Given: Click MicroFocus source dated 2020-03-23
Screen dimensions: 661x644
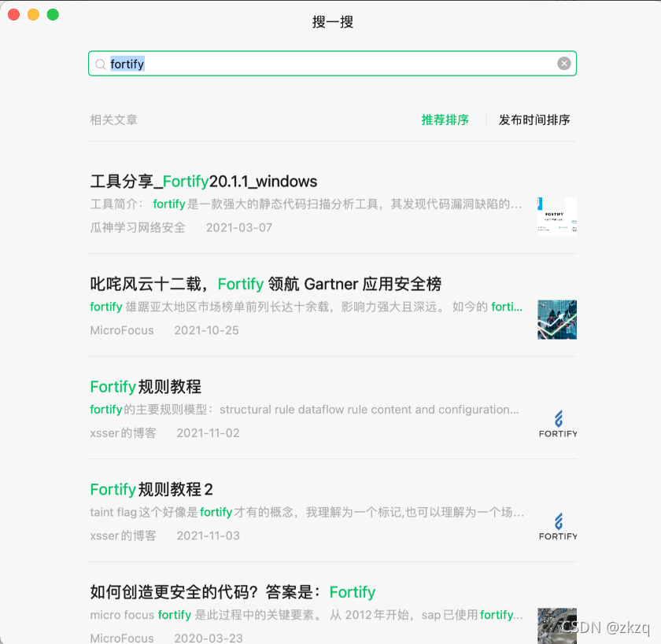Looking at the screenshot, I should coord(122,638).
